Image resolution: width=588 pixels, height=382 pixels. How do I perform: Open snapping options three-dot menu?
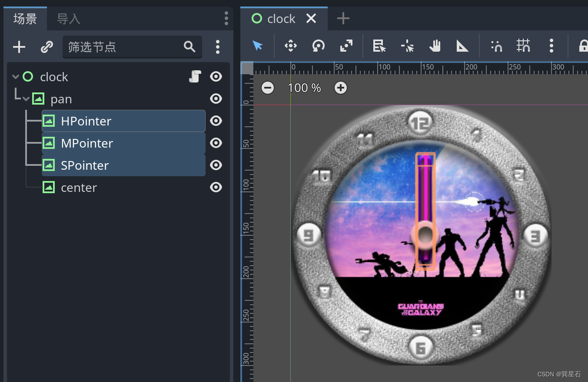[551, 45]
